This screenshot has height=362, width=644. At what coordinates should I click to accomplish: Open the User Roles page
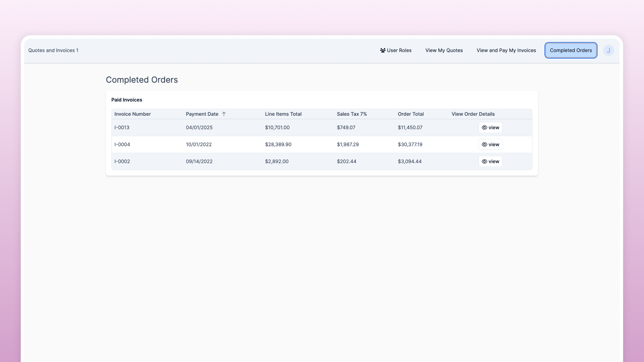[399, 50]
